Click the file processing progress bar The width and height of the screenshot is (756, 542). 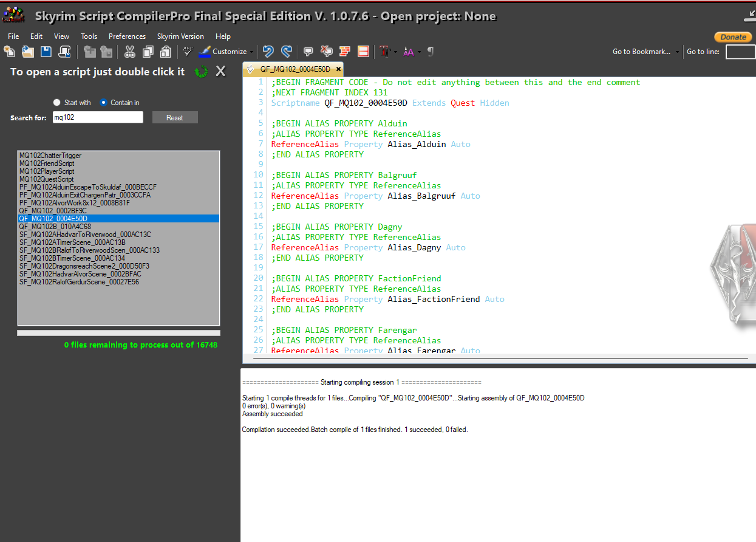118,333
